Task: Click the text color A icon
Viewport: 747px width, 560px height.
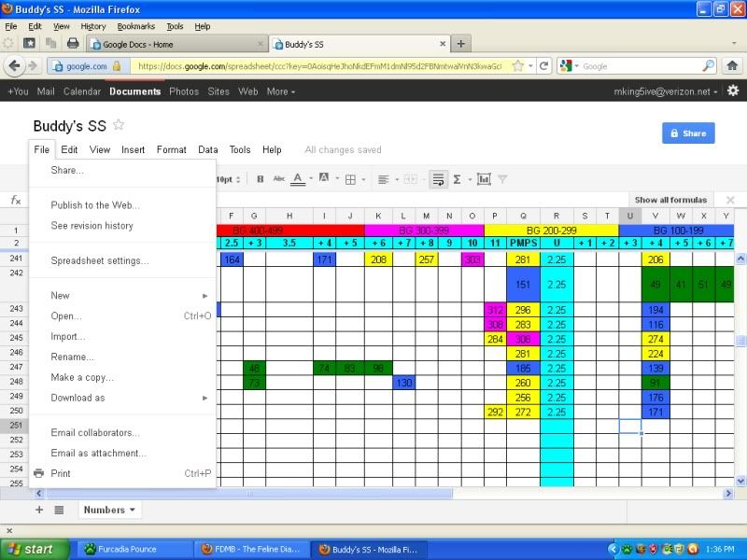Action: [298, 179]
